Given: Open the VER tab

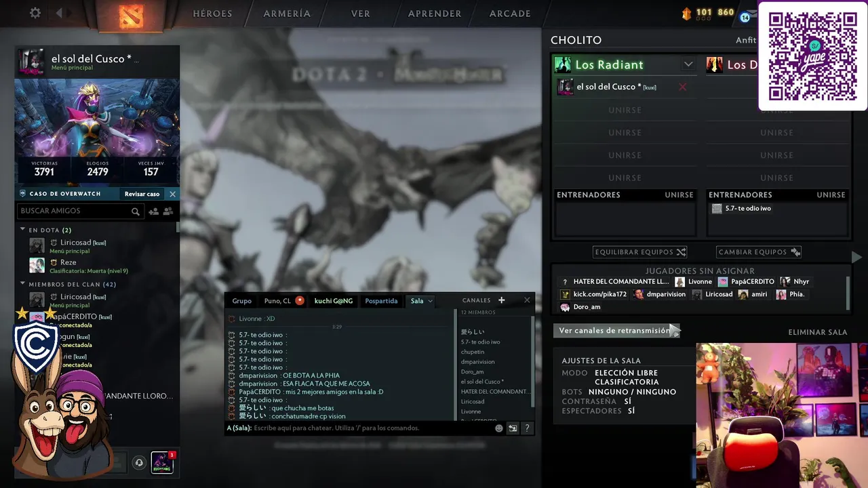Looking at the screenshot, I should pos(361,14).
